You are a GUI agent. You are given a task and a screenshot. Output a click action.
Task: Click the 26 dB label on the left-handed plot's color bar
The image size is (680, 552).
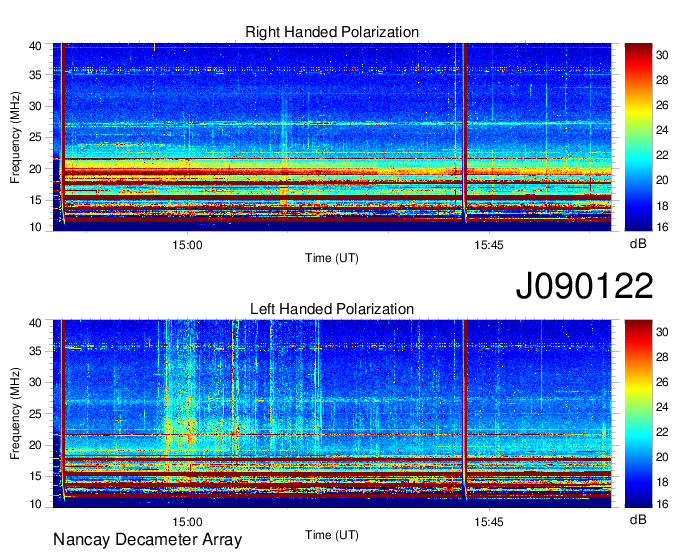pyautogui.click(x=662, y=382)
